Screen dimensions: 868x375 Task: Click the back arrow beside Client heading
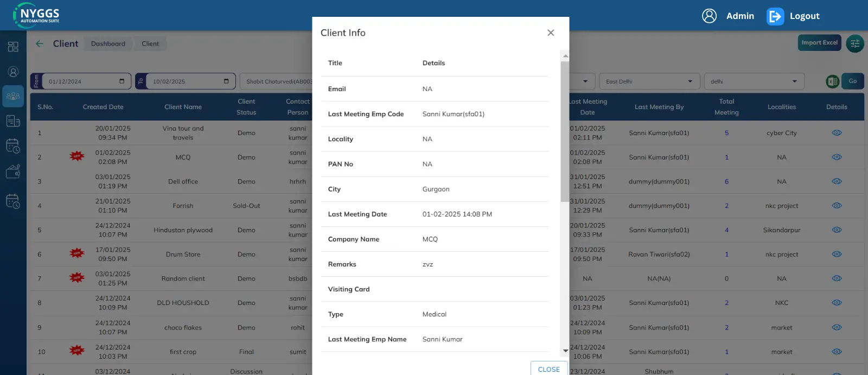tap(40, 43)
